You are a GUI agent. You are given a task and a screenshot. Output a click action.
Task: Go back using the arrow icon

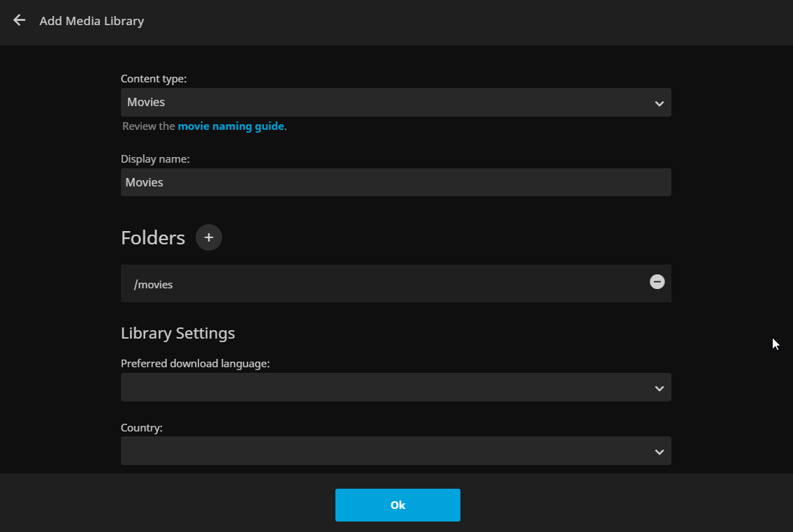20,20
